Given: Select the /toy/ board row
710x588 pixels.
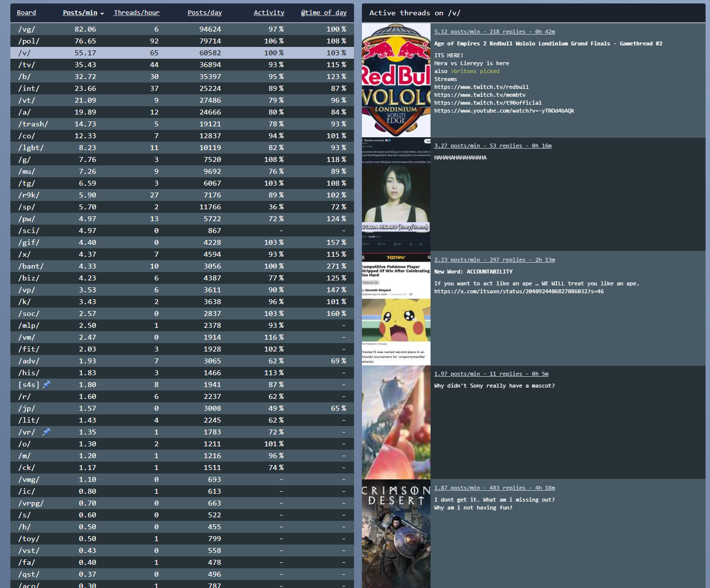Looking at the screenshot, I should tap(182, 539).
